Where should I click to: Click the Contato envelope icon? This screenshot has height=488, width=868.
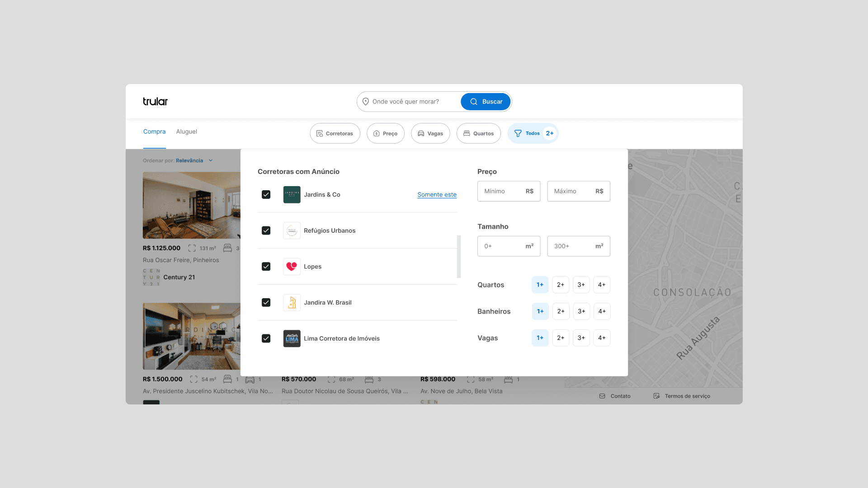point(602,396)
